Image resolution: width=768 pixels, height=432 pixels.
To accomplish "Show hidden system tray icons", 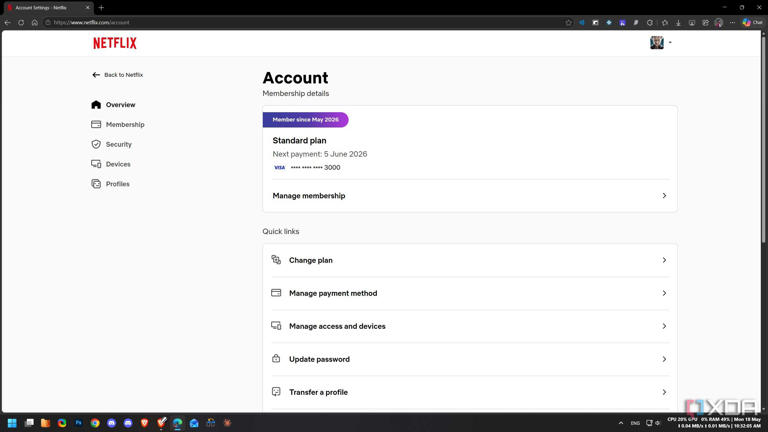I will tap(621, 423).
